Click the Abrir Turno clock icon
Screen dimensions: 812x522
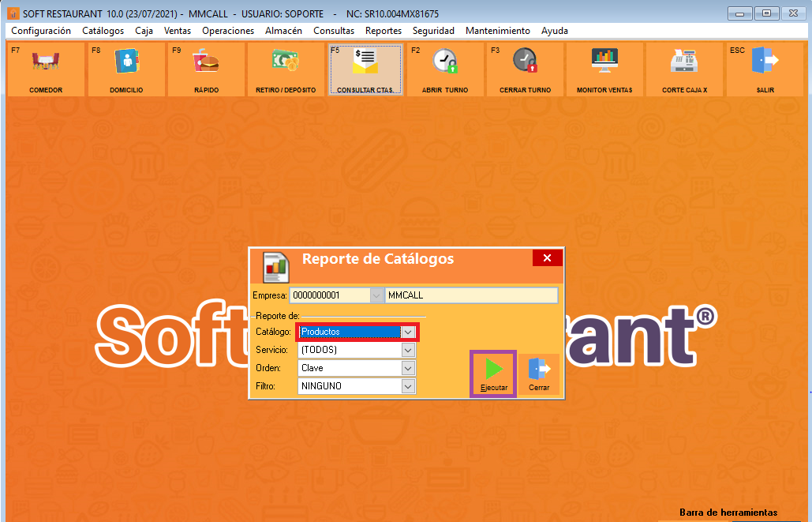445,63
